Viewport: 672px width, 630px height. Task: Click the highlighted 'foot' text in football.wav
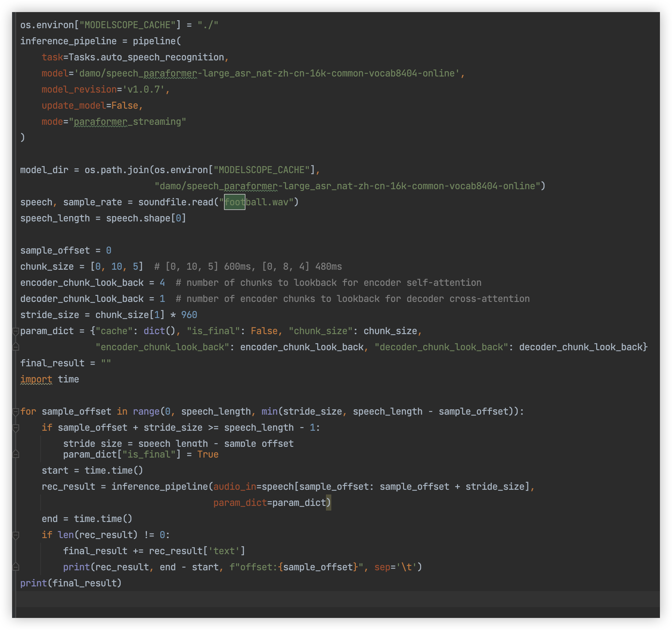[234, 202]
